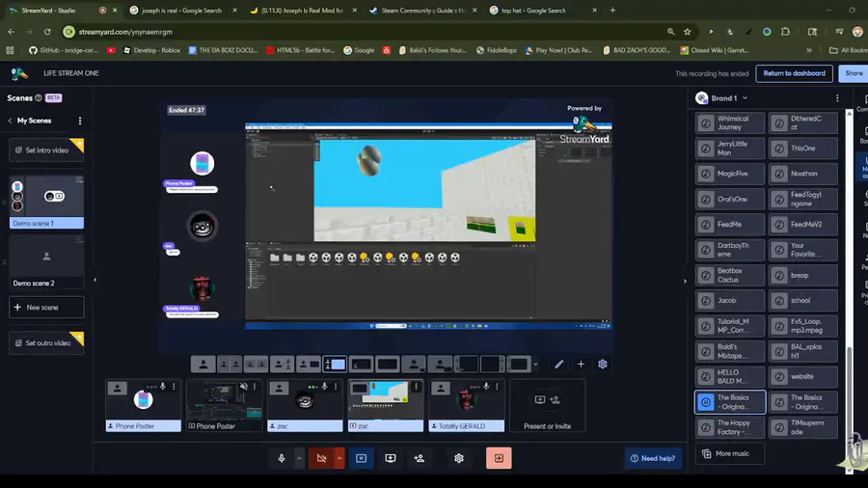The width and height of the screenshot is (868, 488).
Task: Click the pink leave studio button
Action: pyautogui.click(x=499, y=458)
